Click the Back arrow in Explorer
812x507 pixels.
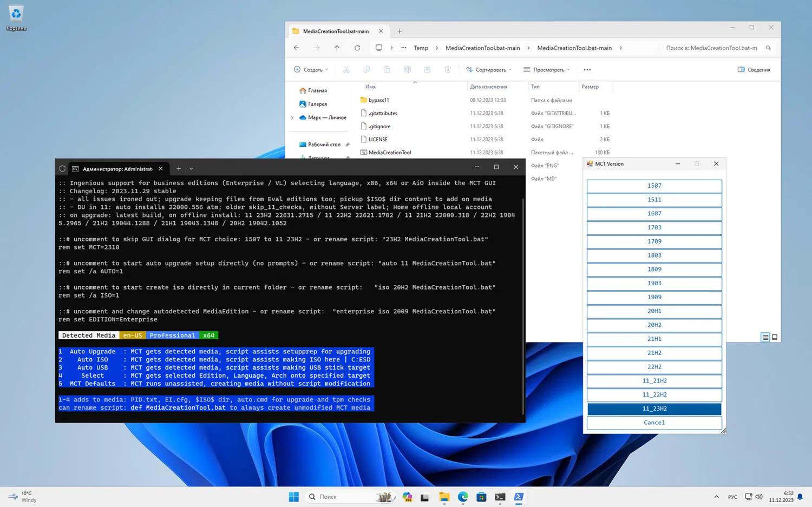click(297, 48)
